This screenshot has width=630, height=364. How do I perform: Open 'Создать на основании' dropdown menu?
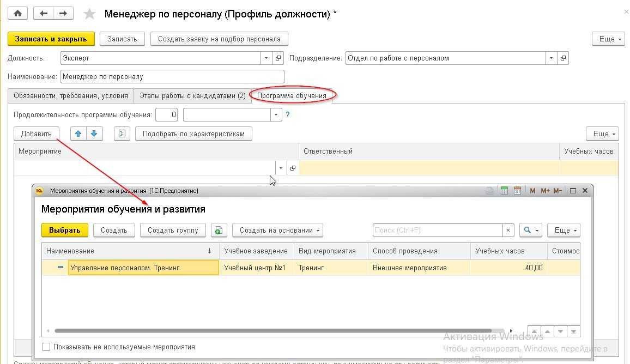click(x=277, y=230)
